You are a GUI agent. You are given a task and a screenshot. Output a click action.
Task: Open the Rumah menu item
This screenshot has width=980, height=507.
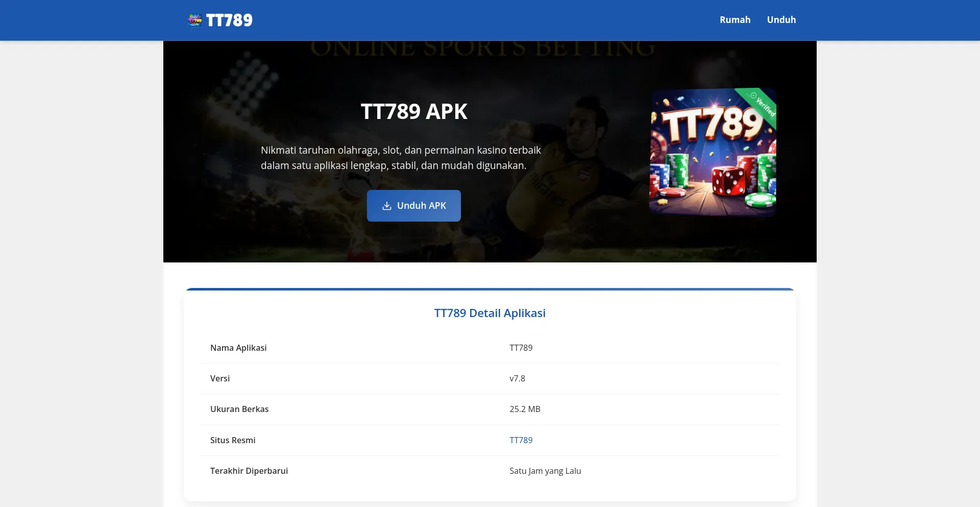coord(735,20)
